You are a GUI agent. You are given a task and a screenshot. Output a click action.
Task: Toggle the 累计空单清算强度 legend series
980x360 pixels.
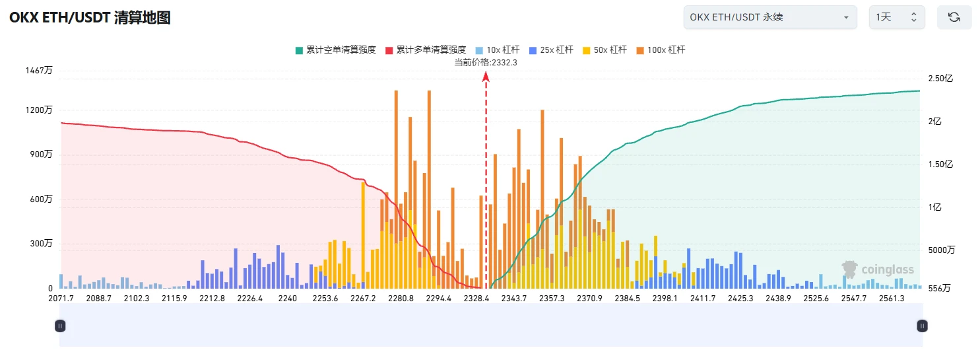click(335, 50)
